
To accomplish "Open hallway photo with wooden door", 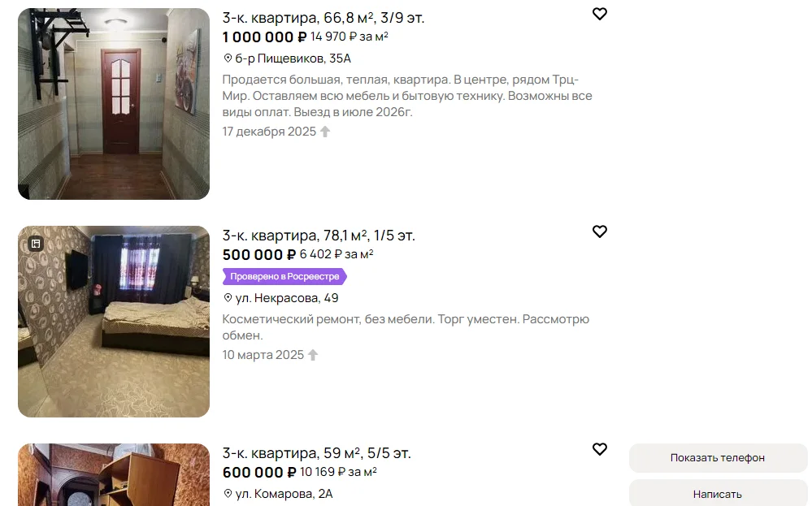I will click(114, 104).
